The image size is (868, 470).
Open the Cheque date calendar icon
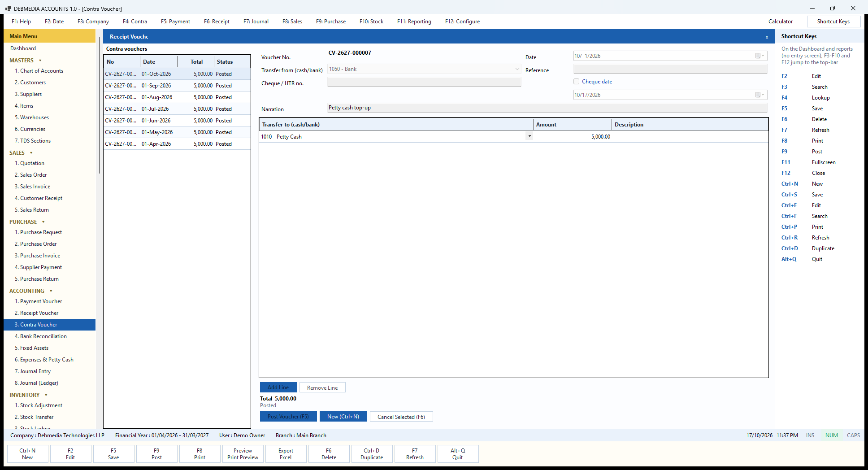point(760,95)
